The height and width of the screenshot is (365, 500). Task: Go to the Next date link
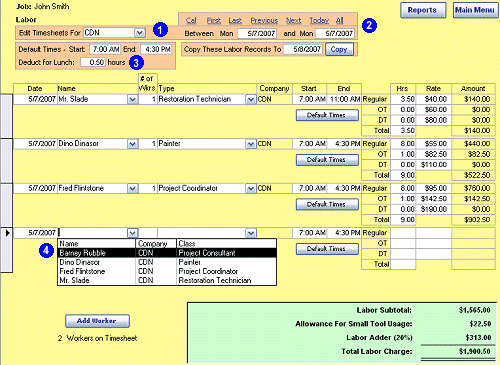(x=294, y=21)
